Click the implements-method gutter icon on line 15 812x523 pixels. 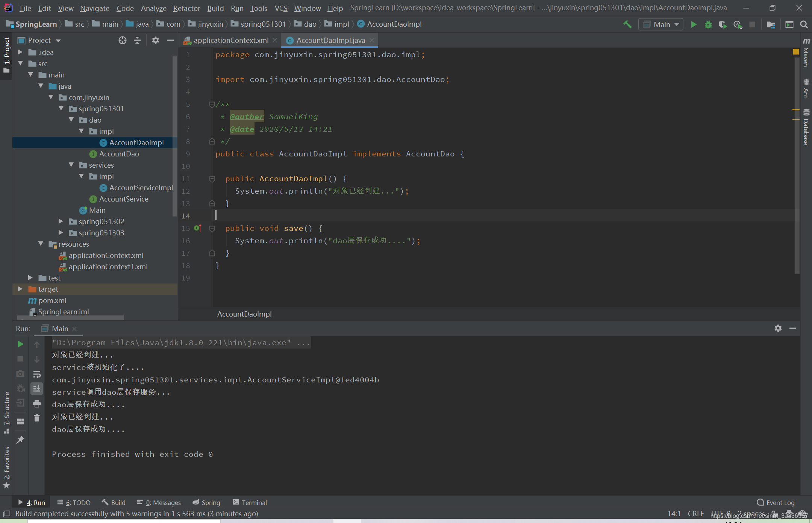[x=198, y=228]
